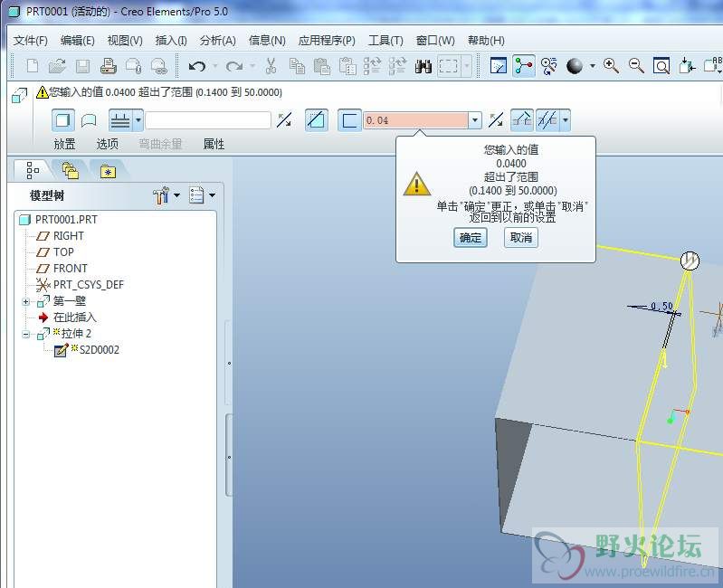Click 取消 in warning dialog

coord(521,238)
